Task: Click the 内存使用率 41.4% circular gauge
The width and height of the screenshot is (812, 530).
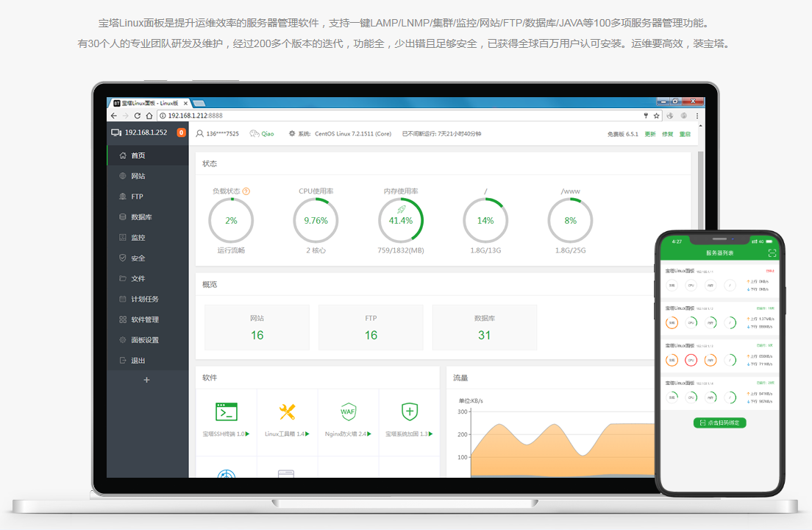Action: point(400,220)
